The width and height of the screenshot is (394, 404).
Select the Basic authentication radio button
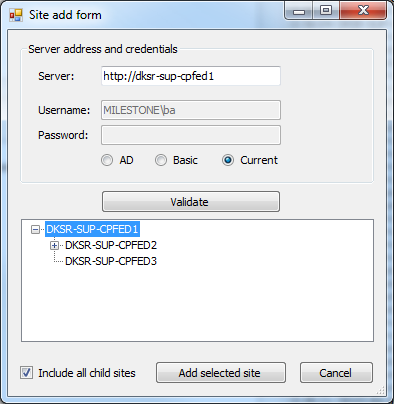click(161, 160)
